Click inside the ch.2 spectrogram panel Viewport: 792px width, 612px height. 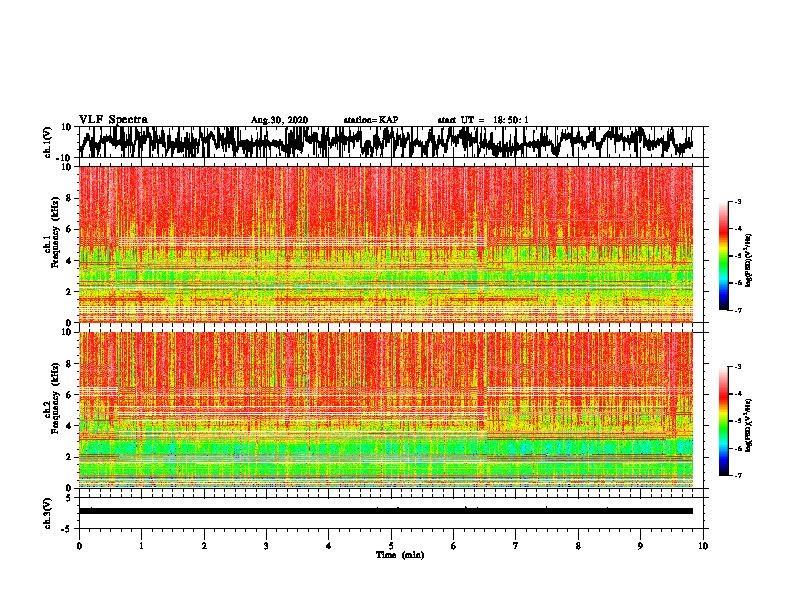pyautogui.click(x=386, y=410)
